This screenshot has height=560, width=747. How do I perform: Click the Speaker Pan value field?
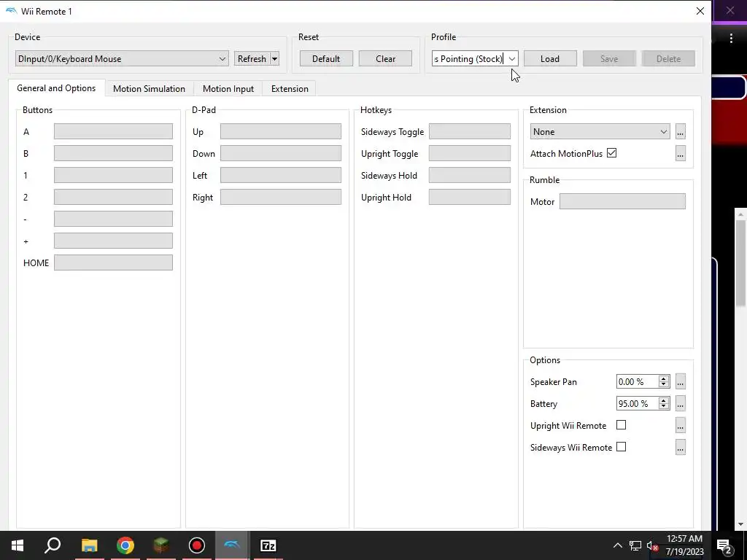pyautogui.click(x=638, y=381)
